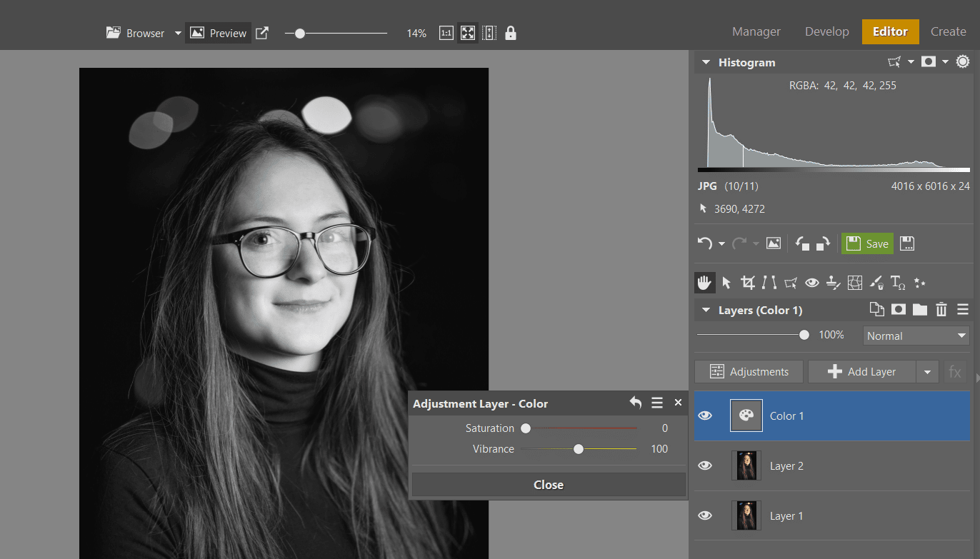The width and height of the screenshot is (980, 559).
Task: Click the Saturation slider handle
Action: 526,428
